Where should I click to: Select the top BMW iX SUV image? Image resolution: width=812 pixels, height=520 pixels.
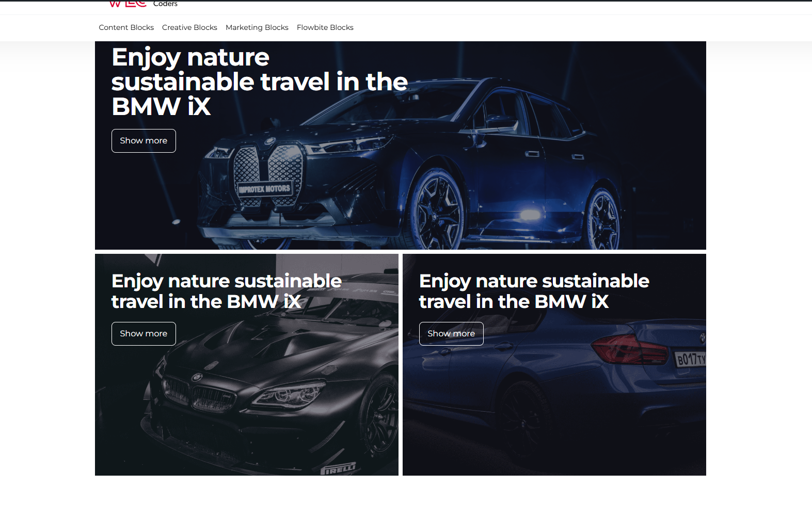coord(401,145)
